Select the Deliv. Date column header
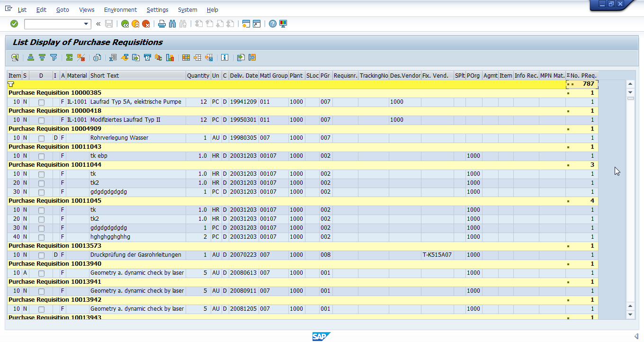Viewport: 644px width, 342px height. point(244,75)
